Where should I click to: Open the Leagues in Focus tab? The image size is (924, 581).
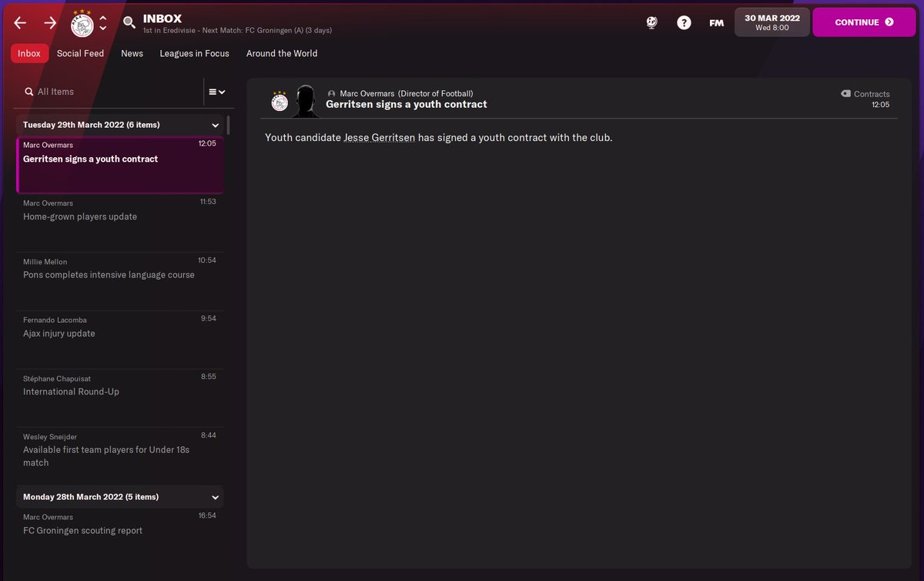(194, 53)
